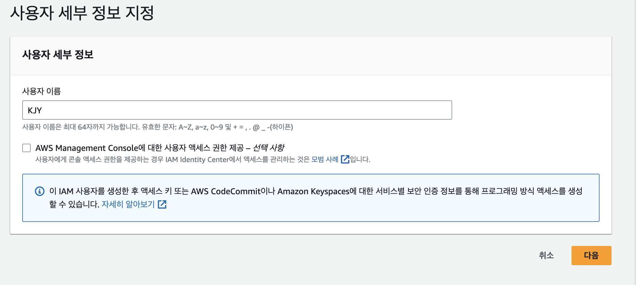644x285 pixels.
Task: Click the info circle icon in blue notice
Action: point(40,191)
